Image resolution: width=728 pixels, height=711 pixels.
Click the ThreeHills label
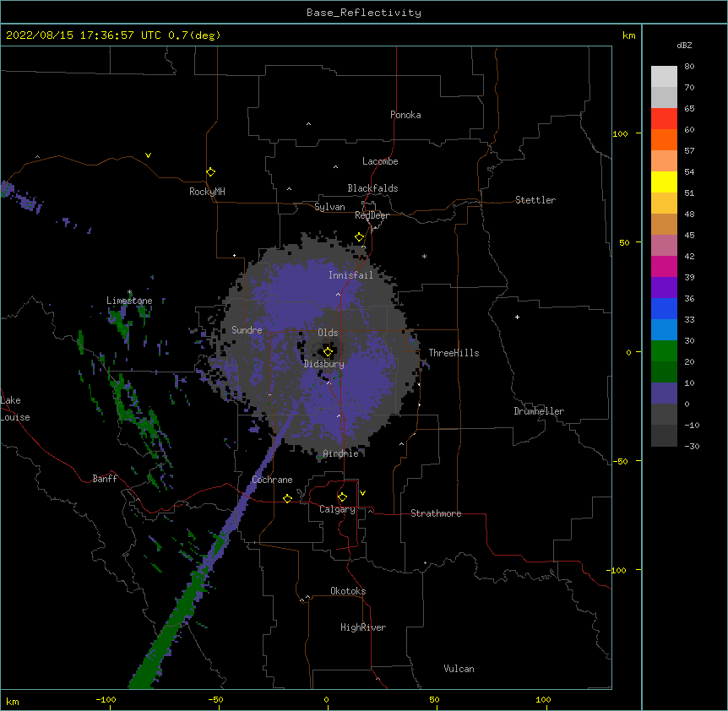tap(454, 353)
